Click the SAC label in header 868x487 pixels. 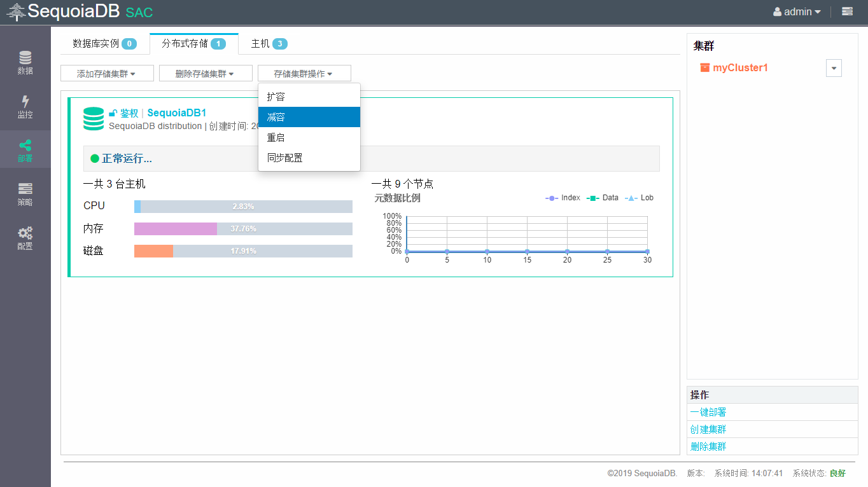click(x=139, y=13)
